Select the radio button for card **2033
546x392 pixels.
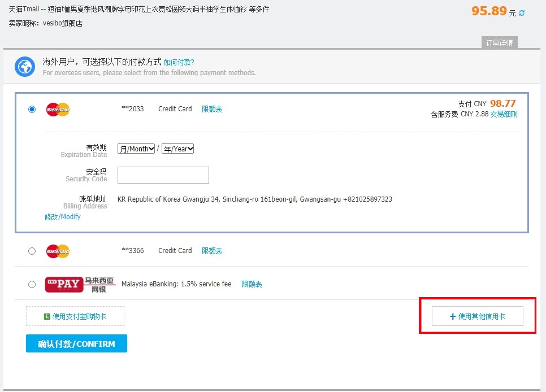click(32, 110)
